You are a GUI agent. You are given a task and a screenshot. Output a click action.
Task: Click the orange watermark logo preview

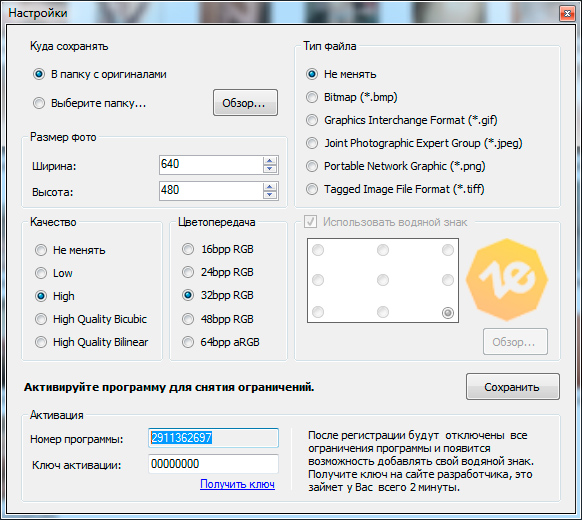(507, 279)
